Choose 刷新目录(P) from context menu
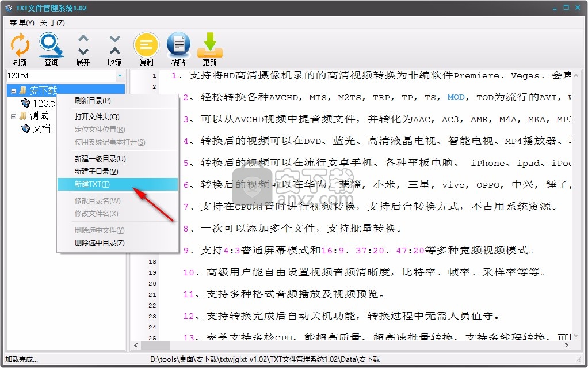This screenshot has width=588, height=368. pos(118,101)
